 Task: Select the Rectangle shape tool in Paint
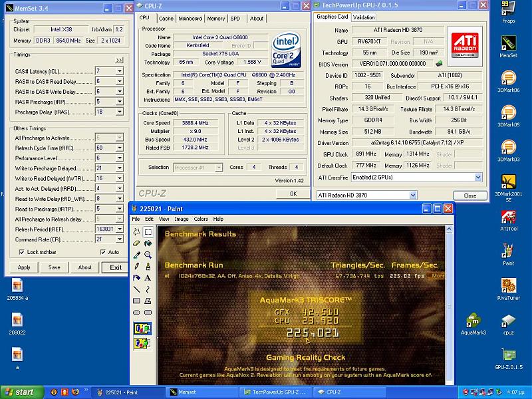[x=137, y=301]
